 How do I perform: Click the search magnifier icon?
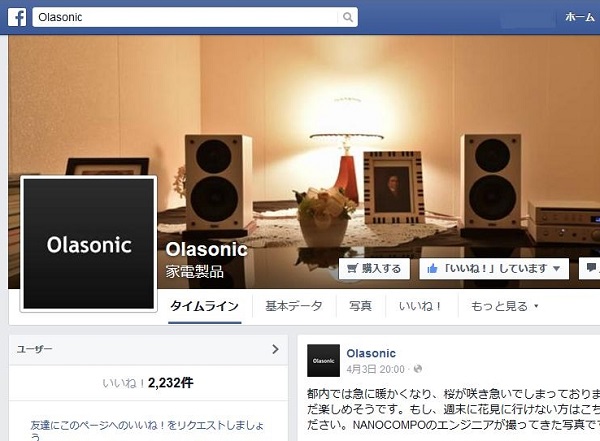[347, 17]
